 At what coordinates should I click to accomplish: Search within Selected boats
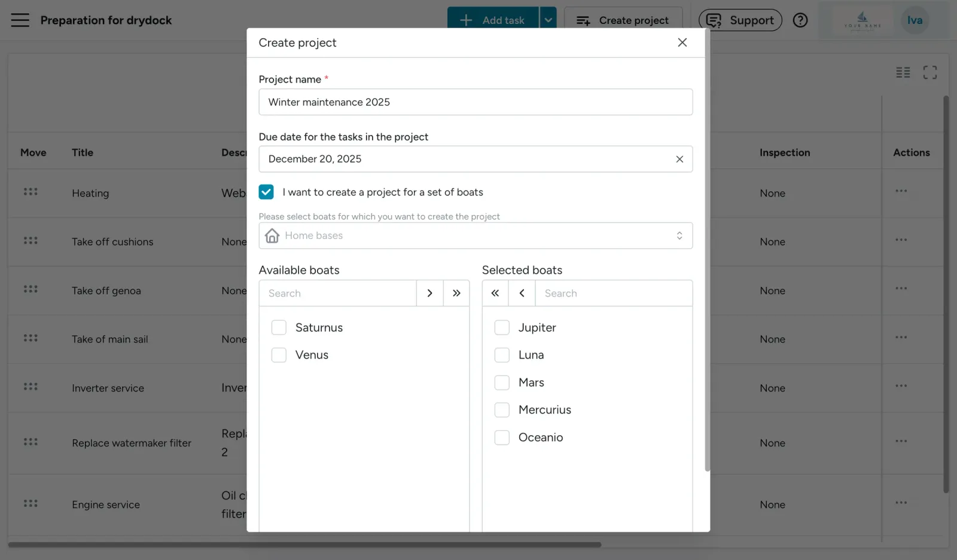click(614, 293)
